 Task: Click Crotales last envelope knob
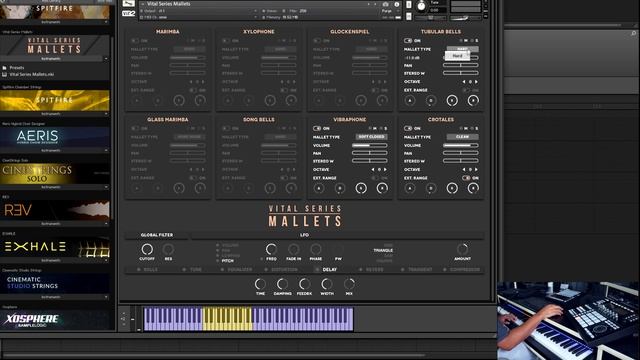coord(473,188)
